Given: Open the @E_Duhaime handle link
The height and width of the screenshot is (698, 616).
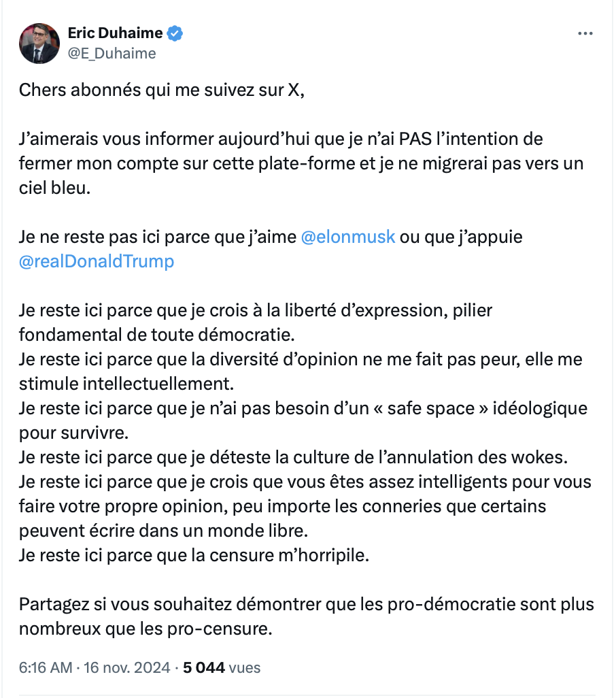Looking at the screenshot, I should pos(112,54).
